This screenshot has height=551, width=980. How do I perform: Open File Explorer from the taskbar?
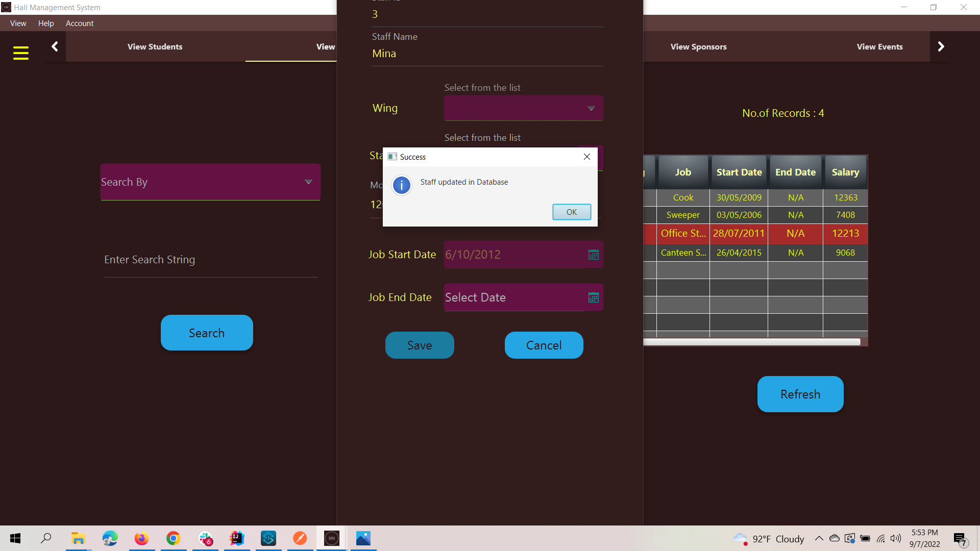[x=78, y=538]
